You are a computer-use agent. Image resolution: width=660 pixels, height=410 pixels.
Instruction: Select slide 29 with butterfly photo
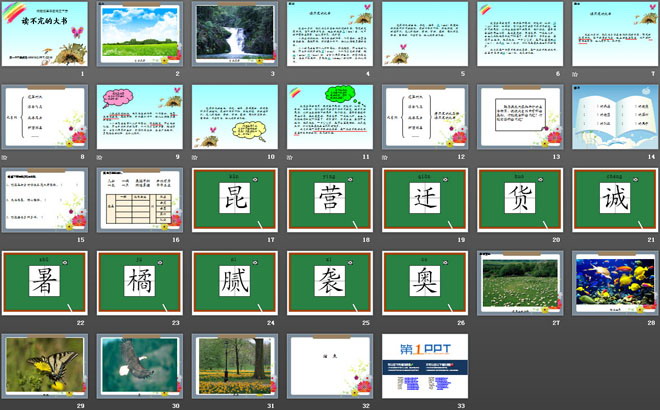[x=45, y=366]
